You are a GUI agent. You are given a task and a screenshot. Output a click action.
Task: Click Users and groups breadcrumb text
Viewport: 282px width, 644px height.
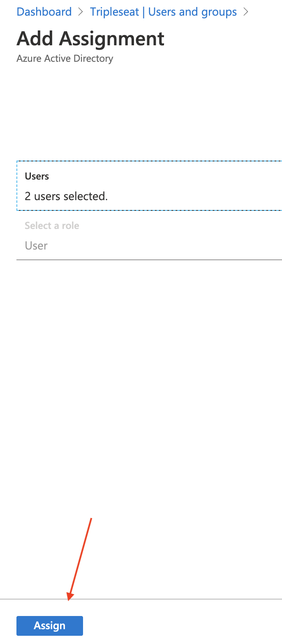pos(192,12)
